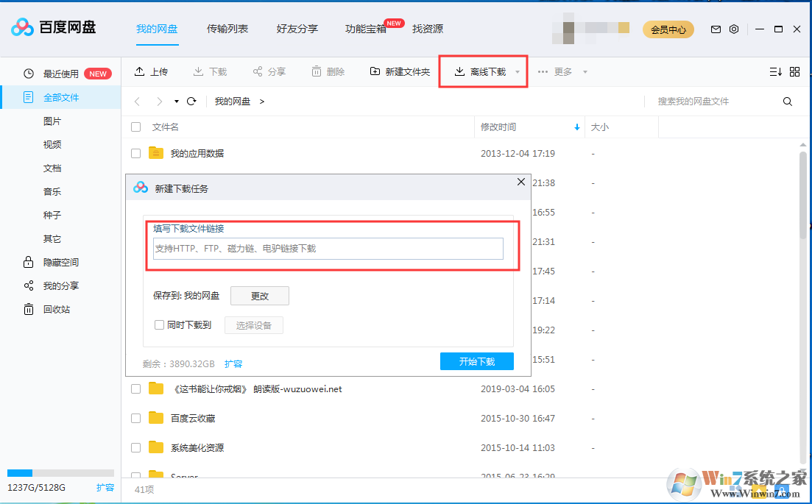Click 开始下载 to start download
Image resolution: width=812 pixels, height=504 pixels.
coord(477,361)
